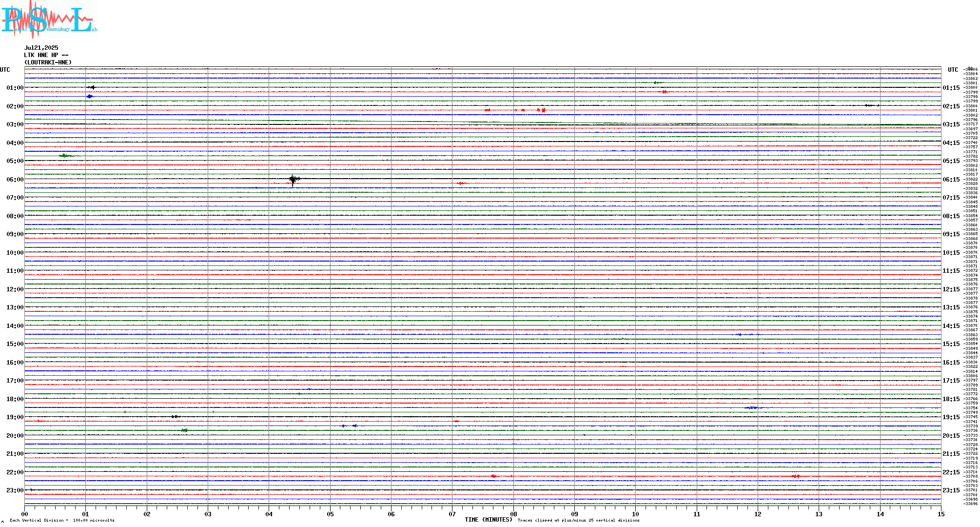This screenshot has width=980, height=527.
Task: Select the 06:00 hour label
Action: click(x=15, y=180)
